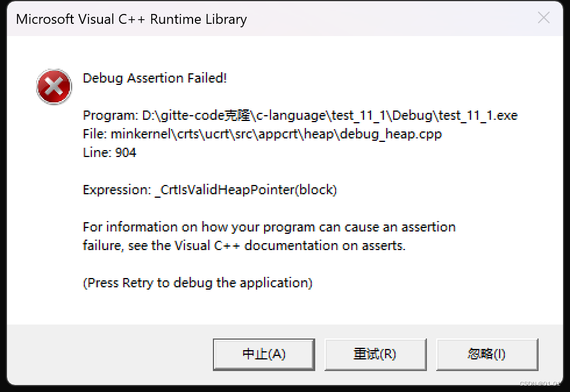Click the File: label text
570x392 pixels.
click(95, 134)
